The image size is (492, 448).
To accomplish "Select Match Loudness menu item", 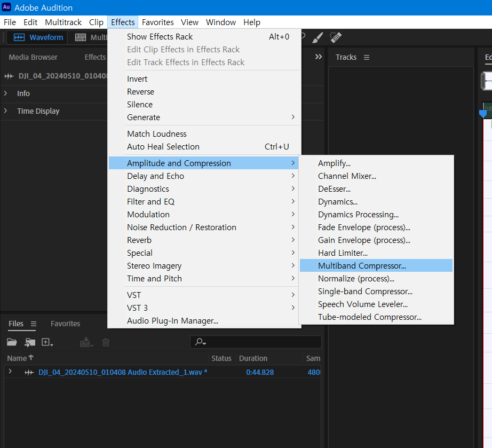I will pyautogui.click(x=204, y=133).
